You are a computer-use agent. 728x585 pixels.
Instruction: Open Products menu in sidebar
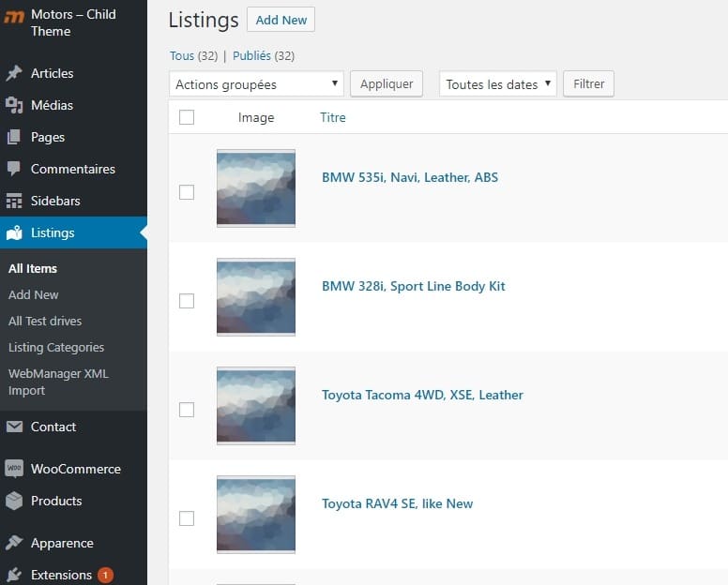73,501
